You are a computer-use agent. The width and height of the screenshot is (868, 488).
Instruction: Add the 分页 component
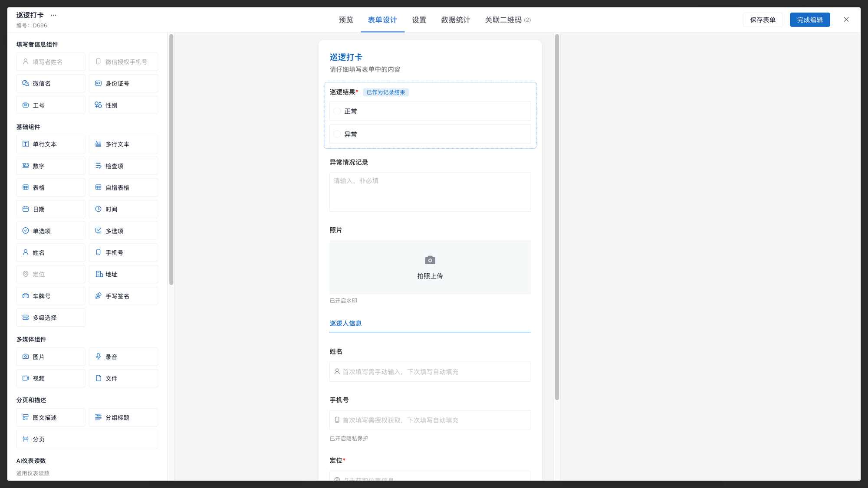87,439
